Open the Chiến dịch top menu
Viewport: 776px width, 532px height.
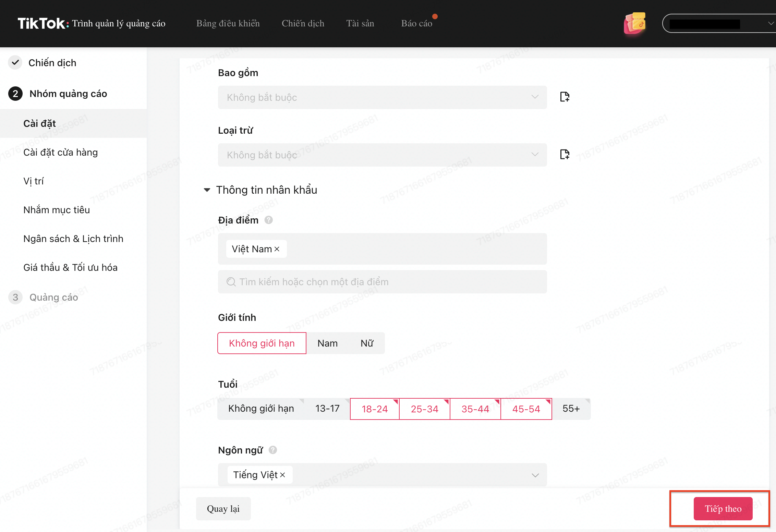pos(303,23)
